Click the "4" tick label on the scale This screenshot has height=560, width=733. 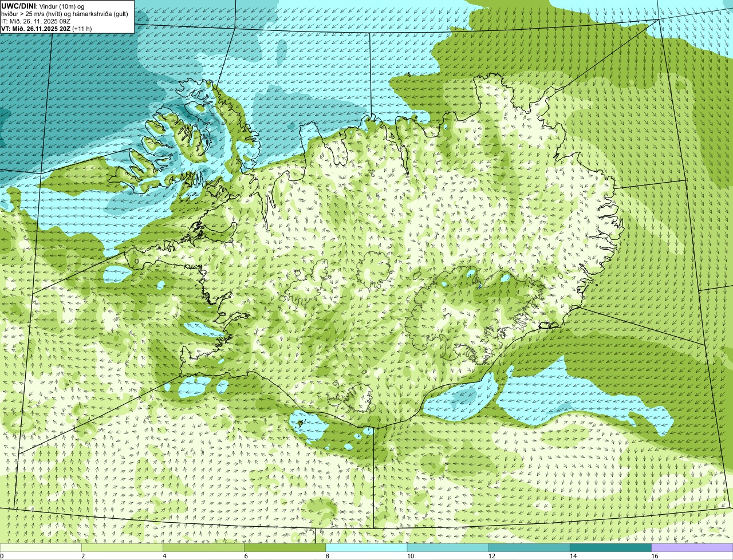165,556
